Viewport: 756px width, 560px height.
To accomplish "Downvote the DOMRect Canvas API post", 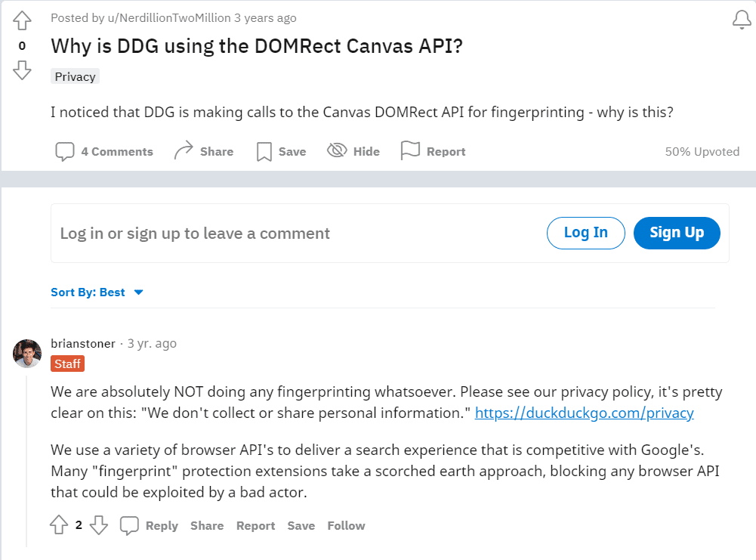I will click(22, 70).
